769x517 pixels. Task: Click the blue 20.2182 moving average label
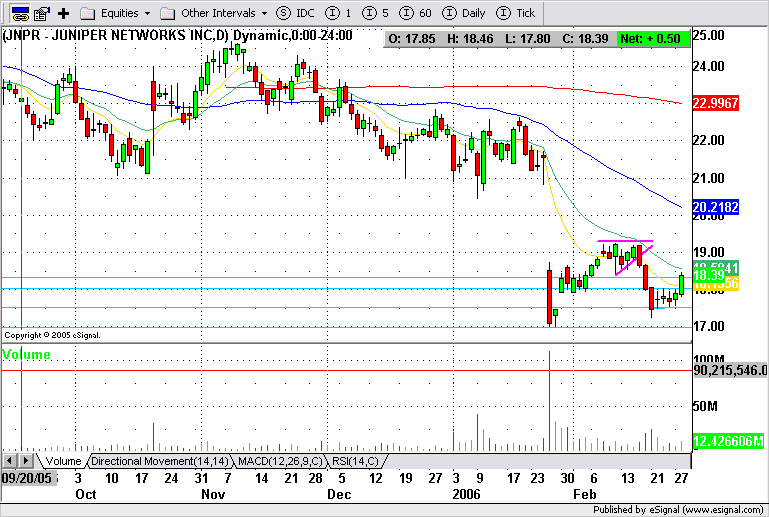tap(716, 207)
